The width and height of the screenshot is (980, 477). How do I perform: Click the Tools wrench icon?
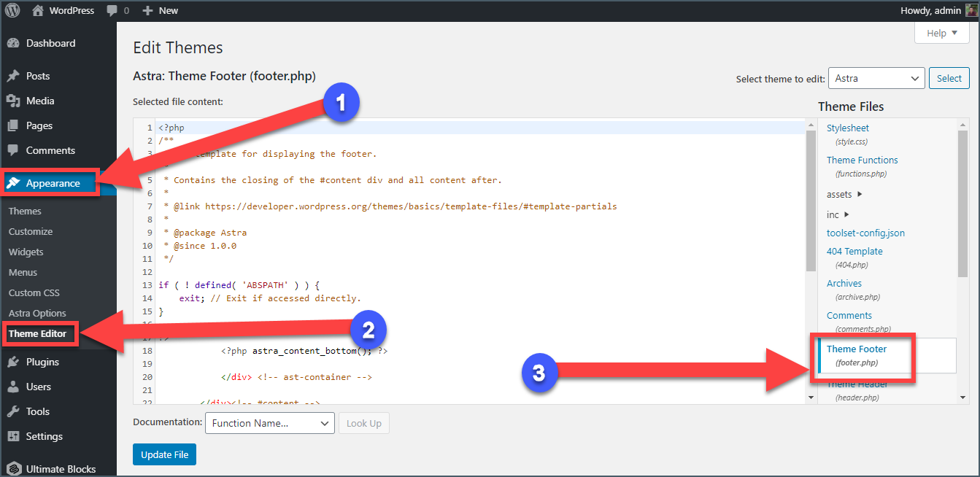[x=13, y=411]
